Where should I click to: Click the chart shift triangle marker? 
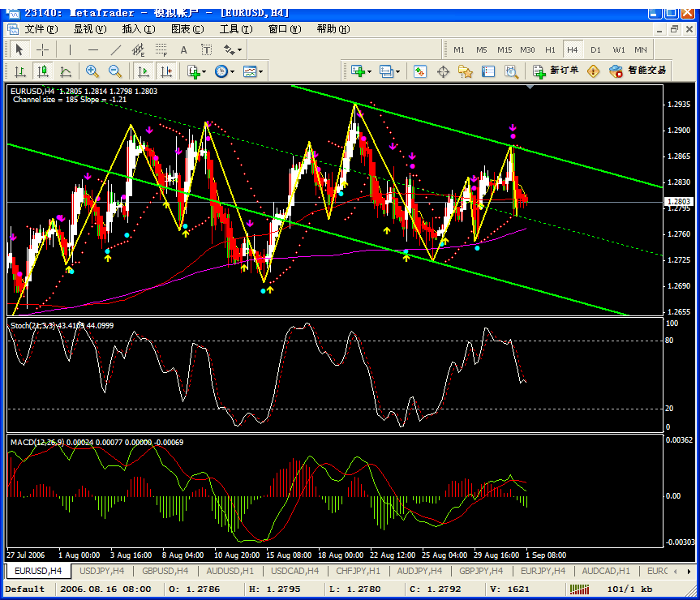[x=530, y=88]
